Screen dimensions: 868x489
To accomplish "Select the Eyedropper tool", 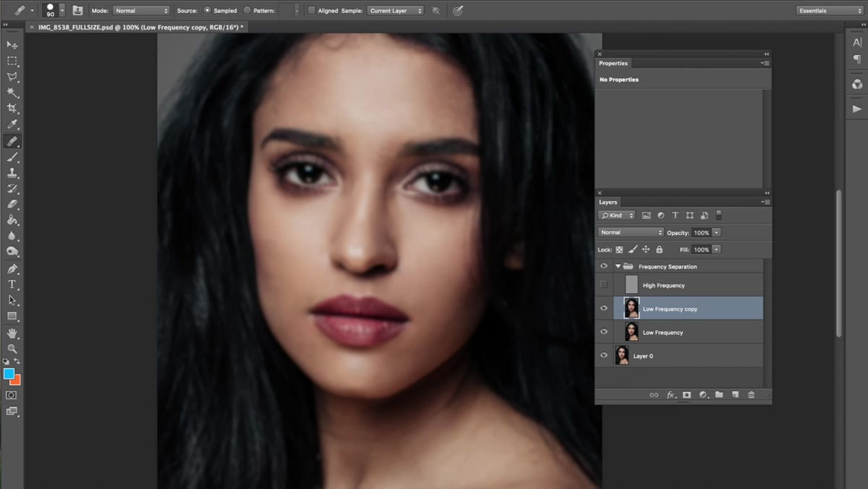I will pyautogui.click(x=12, y=125).
